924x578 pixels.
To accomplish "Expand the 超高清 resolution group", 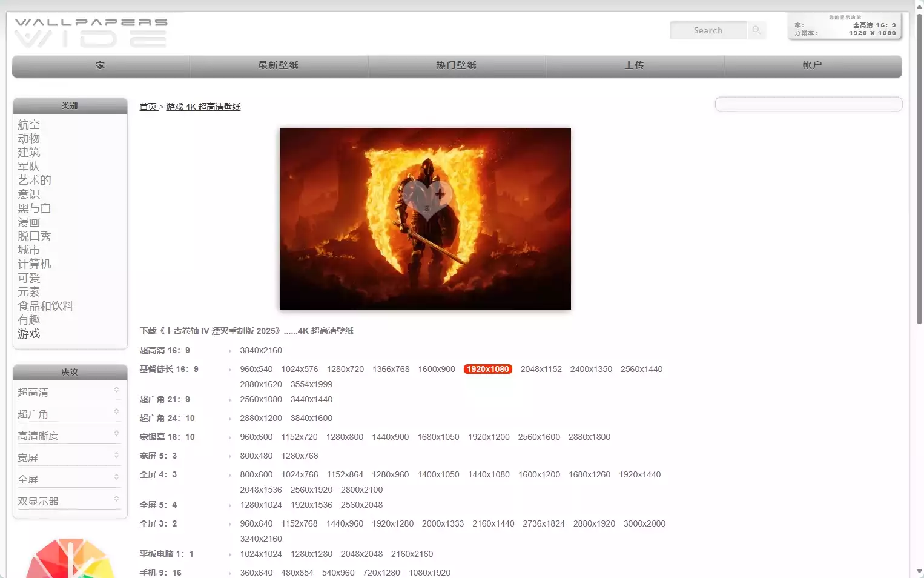I will pos(70,392).
